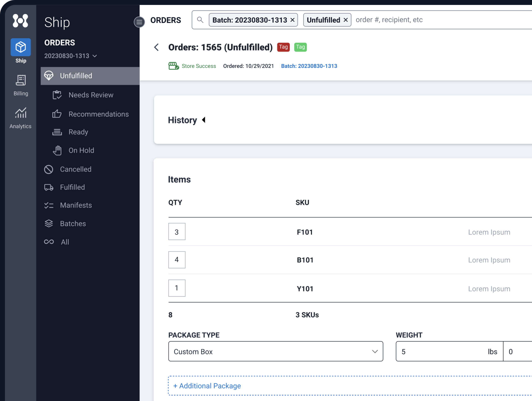
Task: Open the Fulfilled orders view
Action: 72,187
